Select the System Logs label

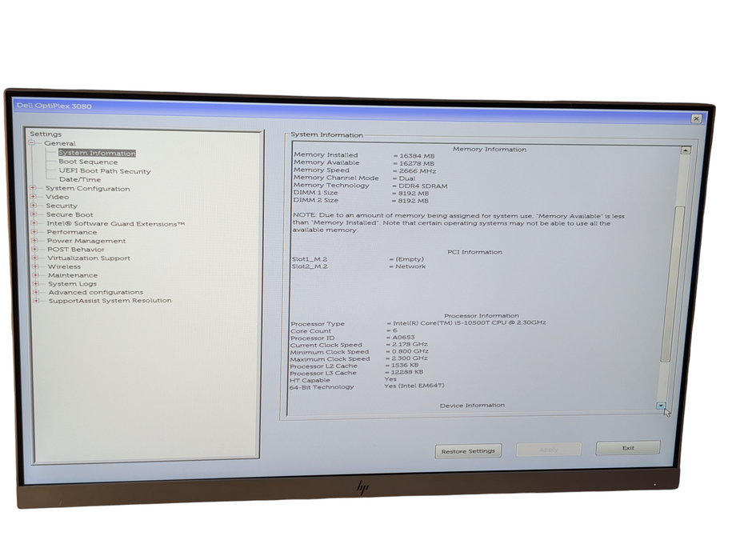(x=72, y=284)
